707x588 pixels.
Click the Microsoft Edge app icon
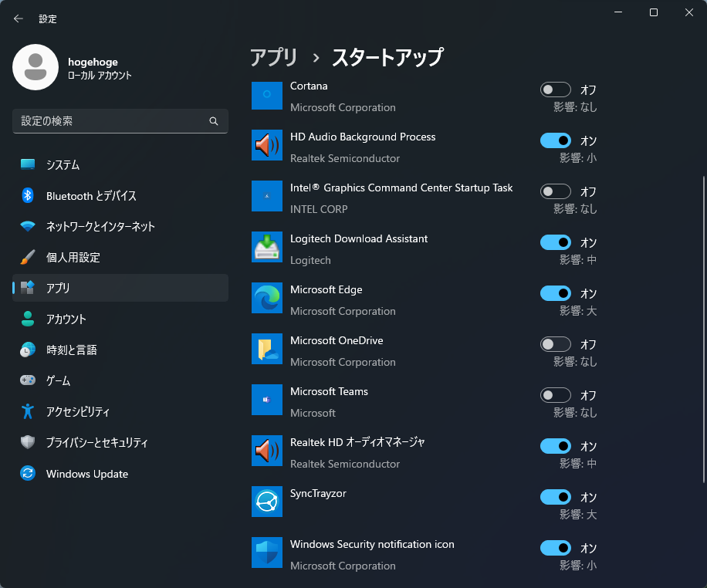pyautogui.click(x=266, y=298)
